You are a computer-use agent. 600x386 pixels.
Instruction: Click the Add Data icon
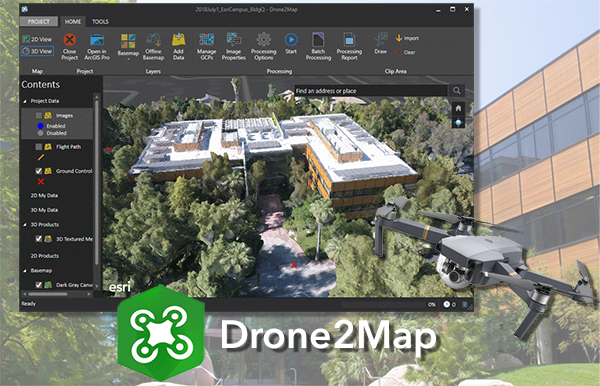coord(178,40)
